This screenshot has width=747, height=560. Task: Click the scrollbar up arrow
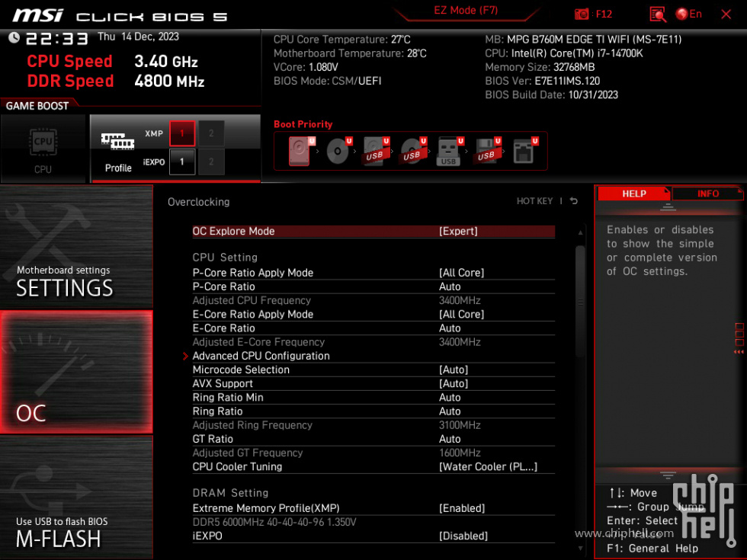[580, 233]
